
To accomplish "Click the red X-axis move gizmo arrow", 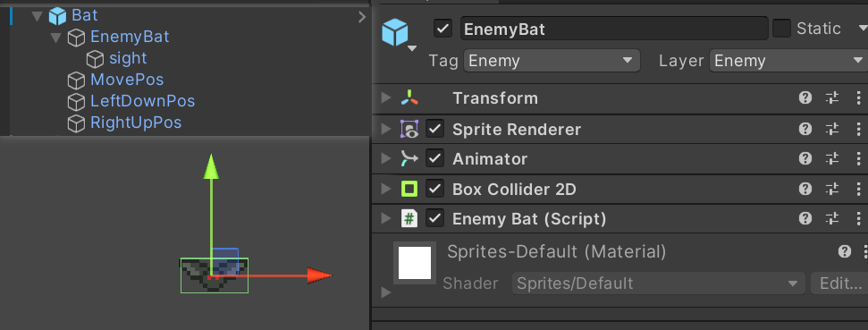I will coord(319,275).
